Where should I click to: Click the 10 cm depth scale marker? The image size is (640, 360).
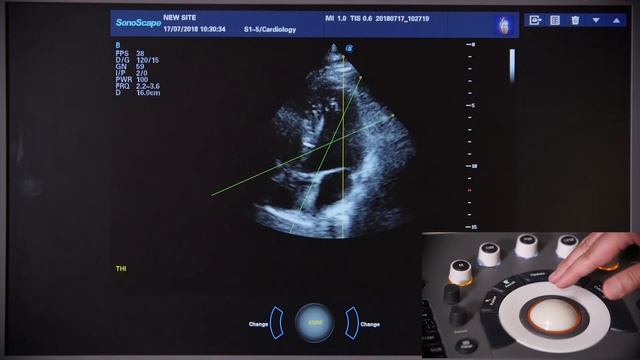tap(472, 166)
